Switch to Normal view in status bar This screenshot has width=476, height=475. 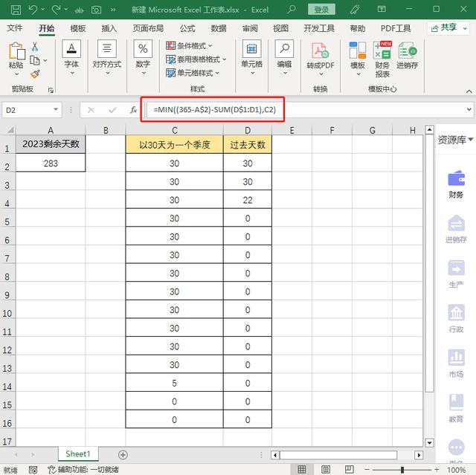pos(302,470)
